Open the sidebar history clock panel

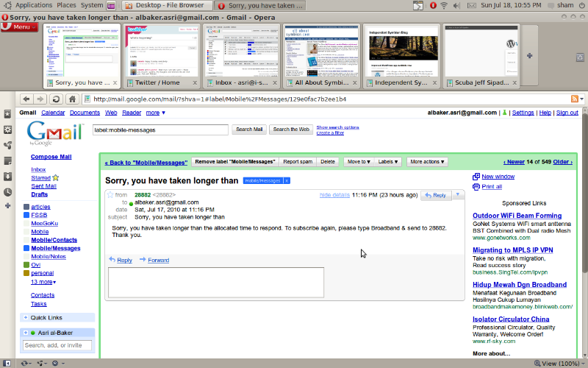point(7,192)
